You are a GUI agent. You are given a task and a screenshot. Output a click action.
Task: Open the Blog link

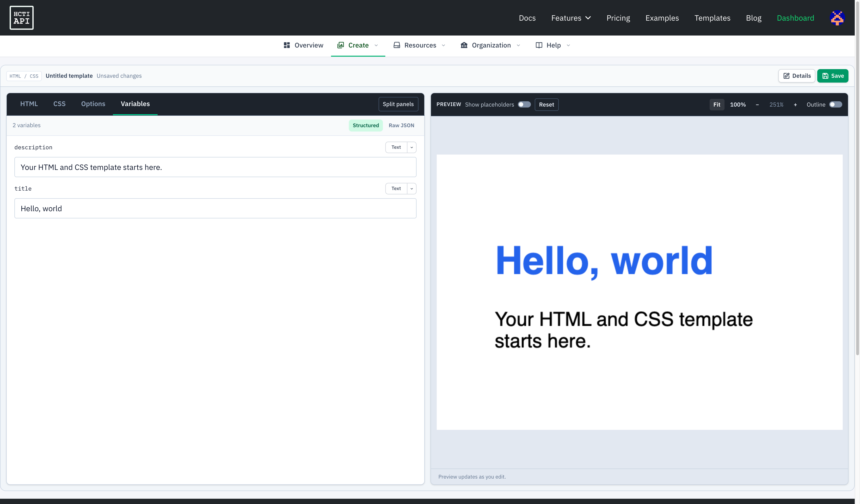[754, 18]
